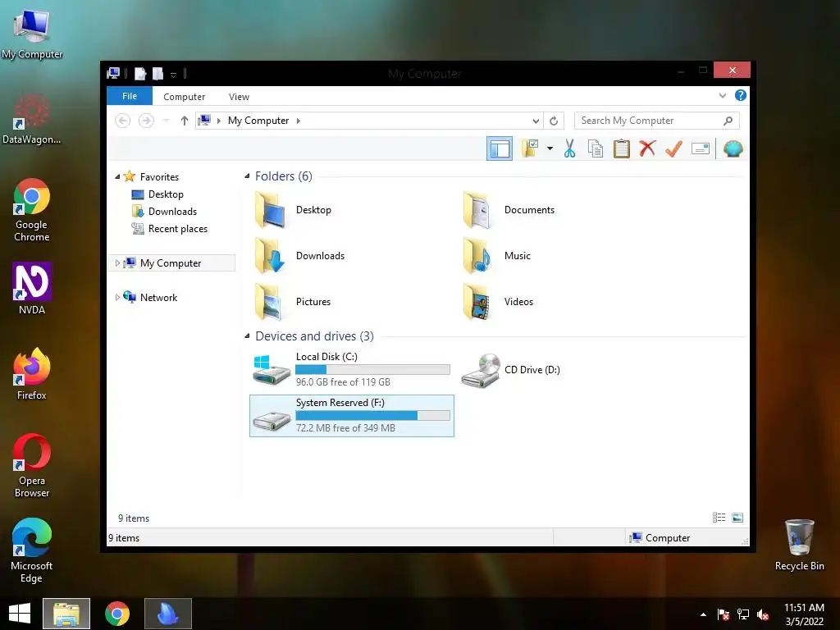The height and width of the screenshot is (630, 840).
Task: Click the Back navigation arrow
Action: pyautogui.click(x=123, y=121)
